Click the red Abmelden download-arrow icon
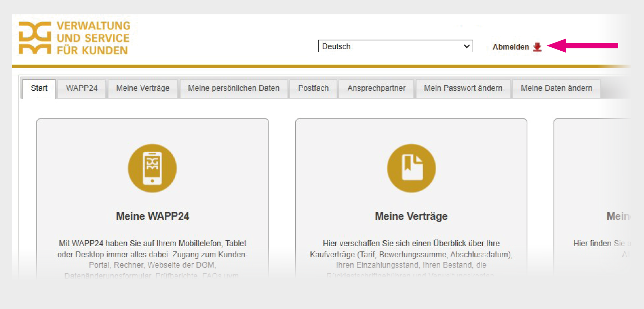Viewport: 644px width, 309px height. 537,47
